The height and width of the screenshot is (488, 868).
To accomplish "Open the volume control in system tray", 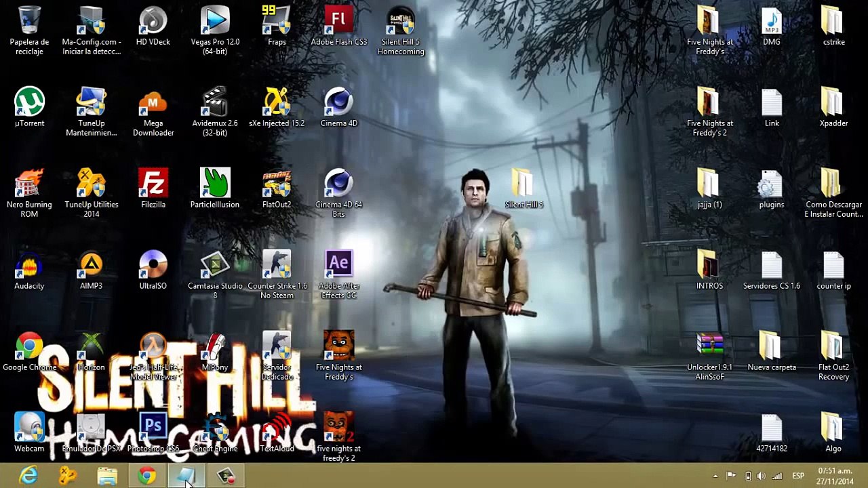I will coord(761,476).
